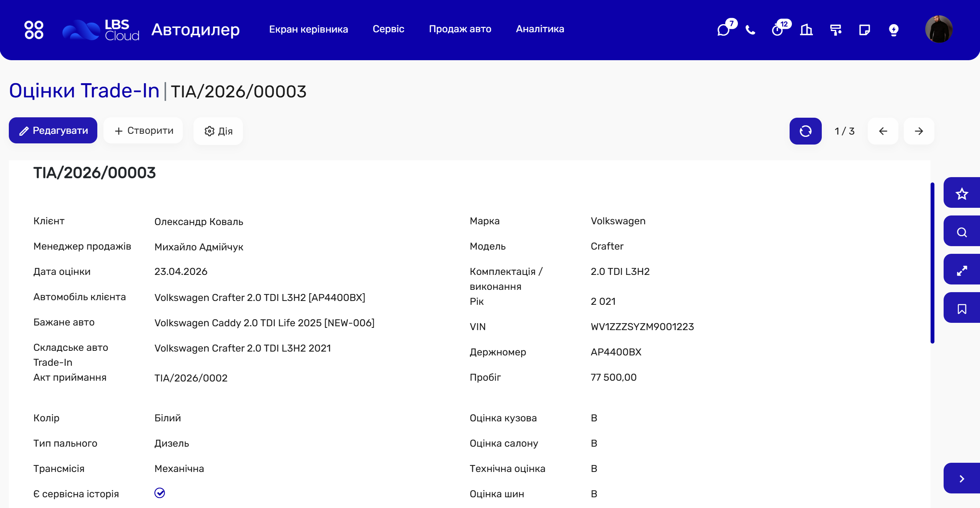The image size is (980, 508).
Task: Open chat messages icon with badge 7
Action: (x=724, y=30)
